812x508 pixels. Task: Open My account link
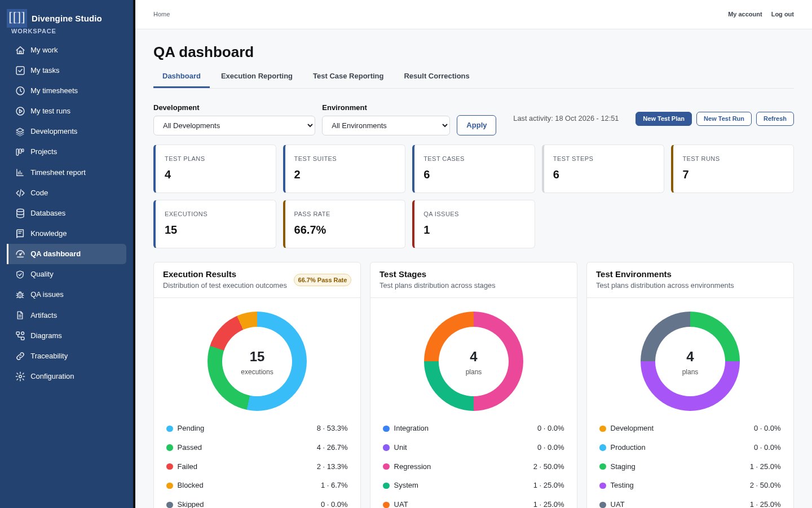point(745,14)
